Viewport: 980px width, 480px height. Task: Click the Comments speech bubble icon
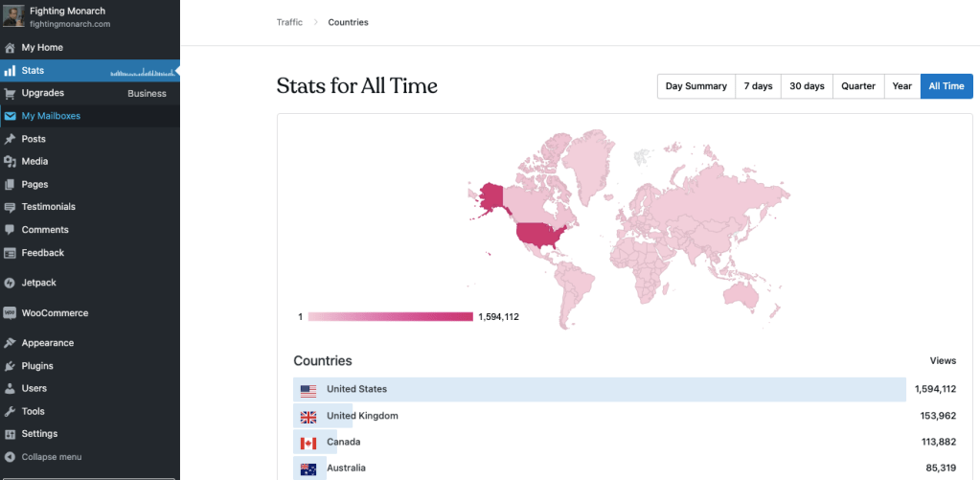tap(10, 230)
